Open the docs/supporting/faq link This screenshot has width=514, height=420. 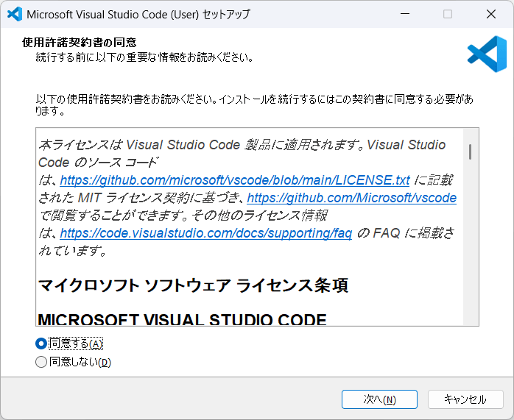(205, 233)
